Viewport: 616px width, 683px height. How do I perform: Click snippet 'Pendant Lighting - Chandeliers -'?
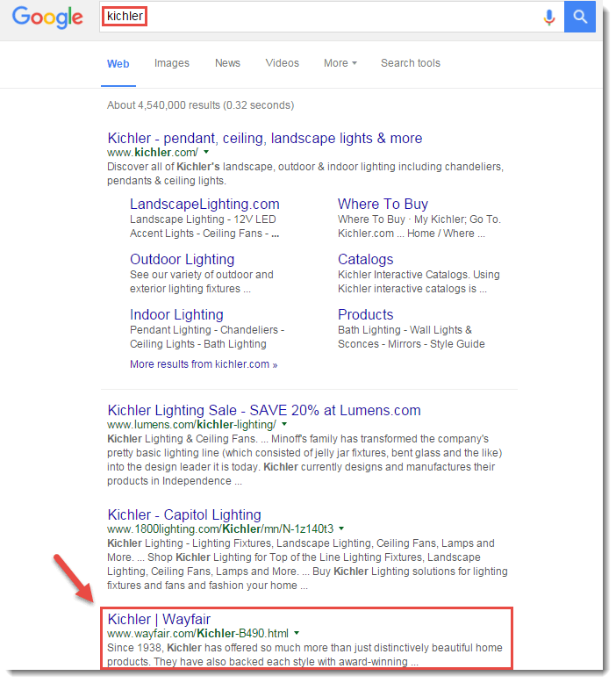[x=207, y=330]
